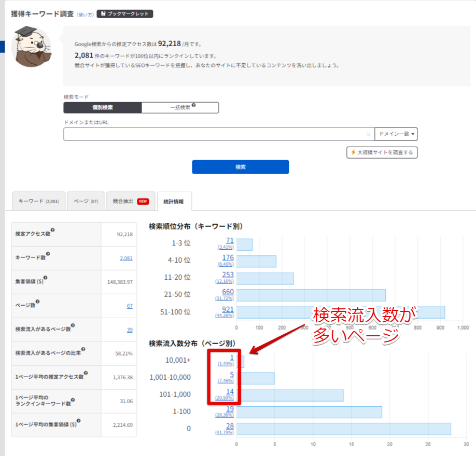Open the ドメイン一致 dropdown
Screen dimensions: 476x456
(x=396, y=134)
